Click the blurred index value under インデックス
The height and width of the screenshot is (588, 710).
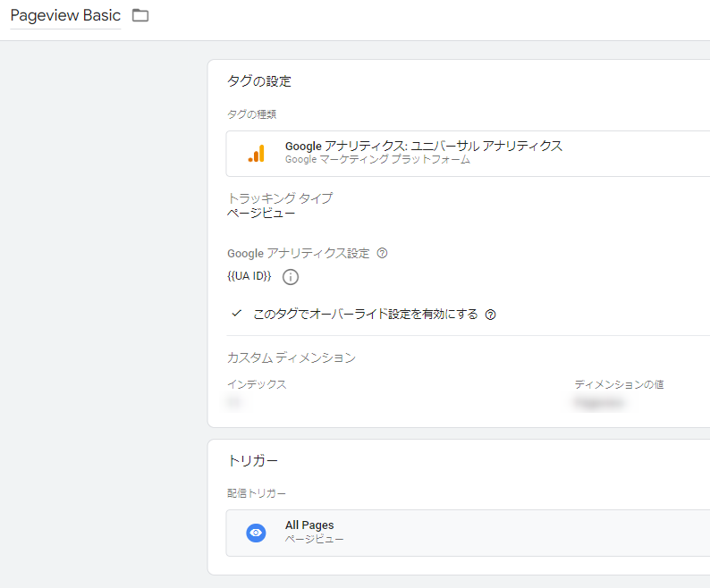[234, 402]
